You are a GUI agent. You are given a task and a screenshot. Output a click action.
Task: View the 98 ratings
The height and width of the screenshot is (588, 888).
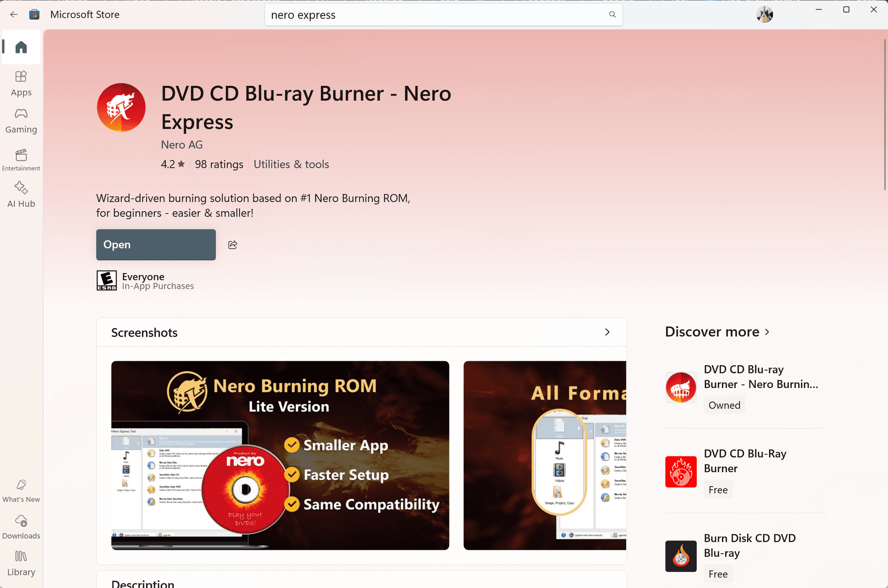[x=219, y=164]
